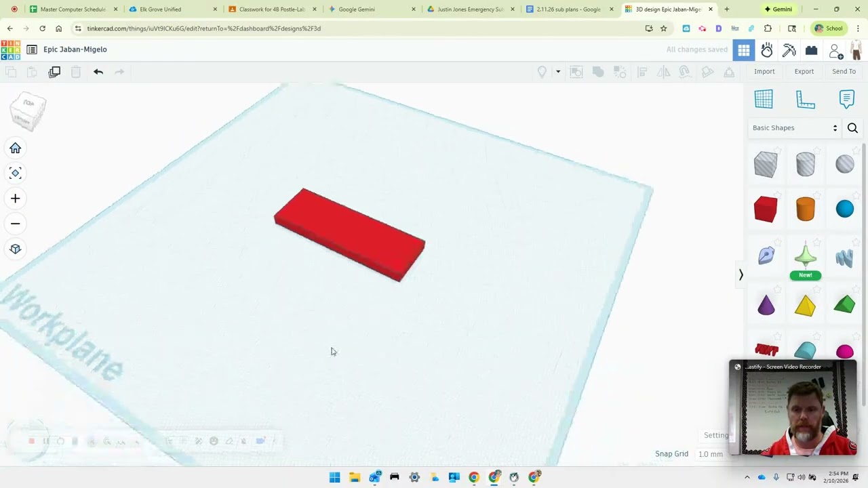Screen dimensions: 868x488
Task: Toggle Show All lightbulb icon
Action: [x=542, y=72]
